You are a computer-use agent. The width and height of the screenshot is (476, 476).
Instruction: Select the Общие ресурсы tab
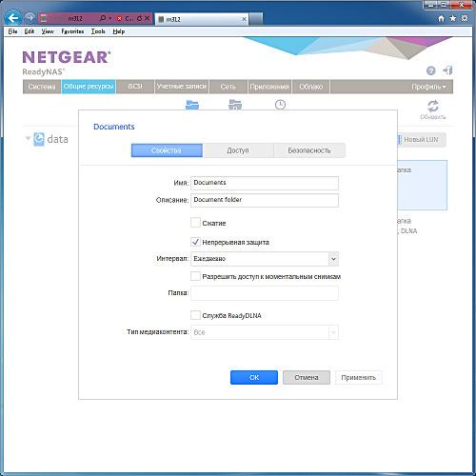coord(89,87)
